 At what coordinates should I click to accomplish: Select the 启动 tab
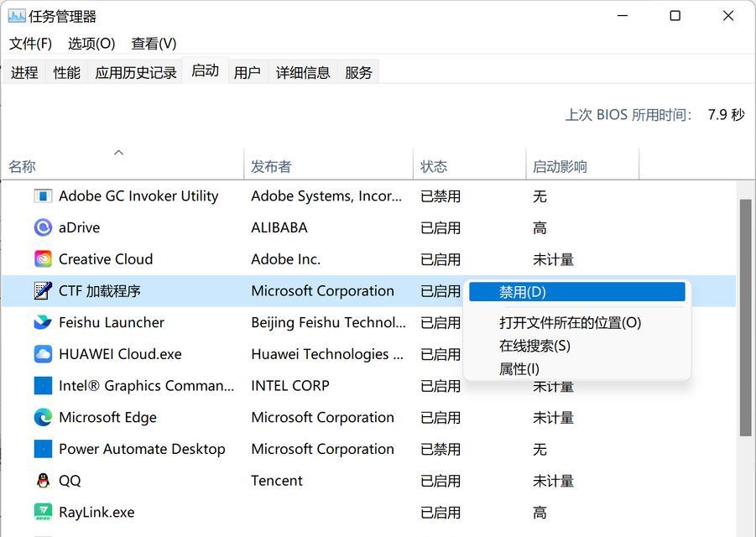coord(205,70)
